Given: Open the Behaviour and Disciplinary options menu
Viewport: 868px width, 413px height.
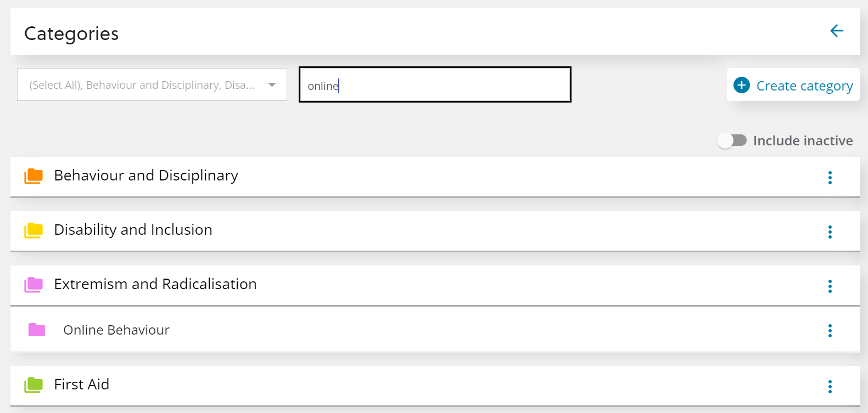Looking at the screenshot, I should click(830, 177).
